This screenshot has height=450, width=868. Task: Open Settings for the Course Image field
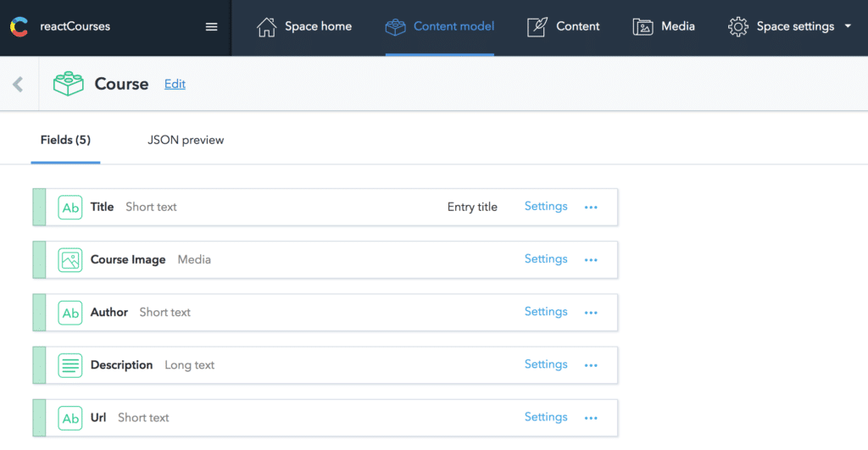tap(546, 259)
